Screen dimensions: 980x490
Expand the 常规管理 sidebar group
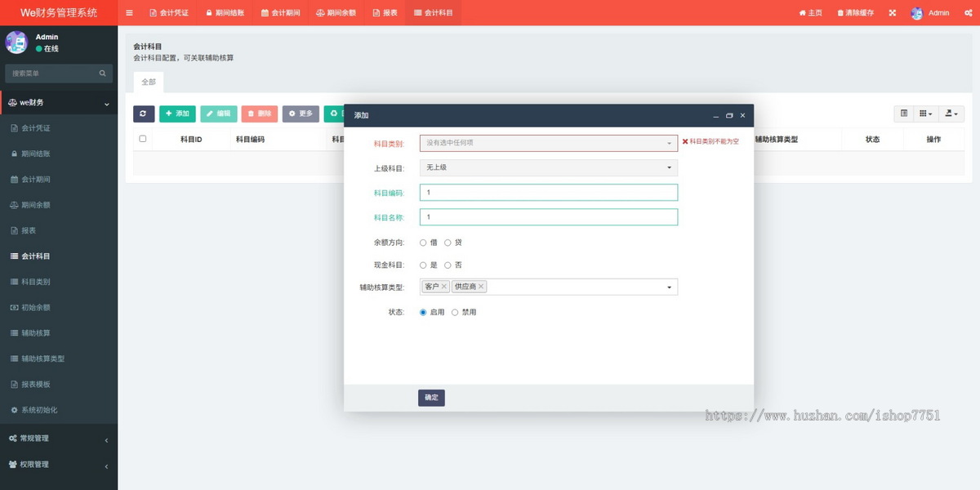coord(59,439)
